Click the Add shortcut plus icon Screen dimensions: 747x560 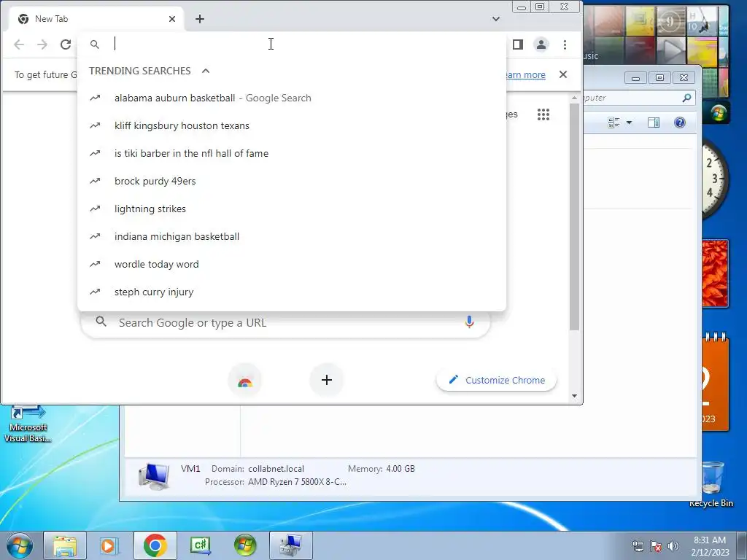326,380
